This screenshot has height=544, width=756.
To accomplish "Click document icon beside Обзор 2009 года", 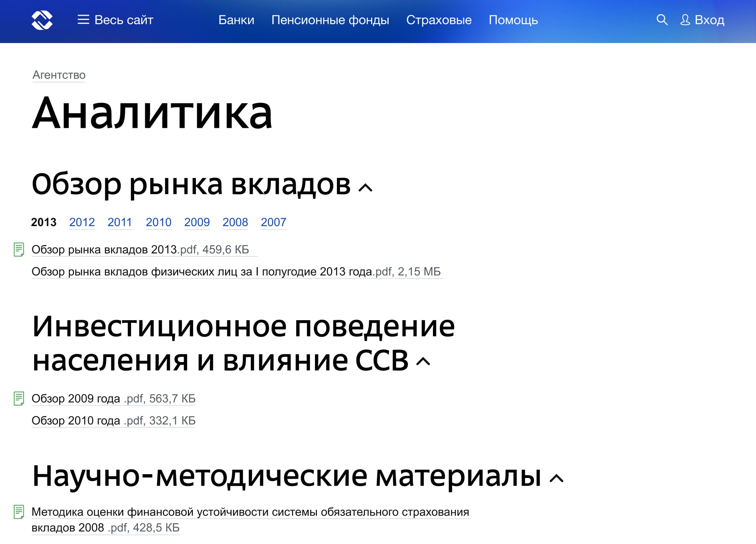I will [x=19, y=398].
